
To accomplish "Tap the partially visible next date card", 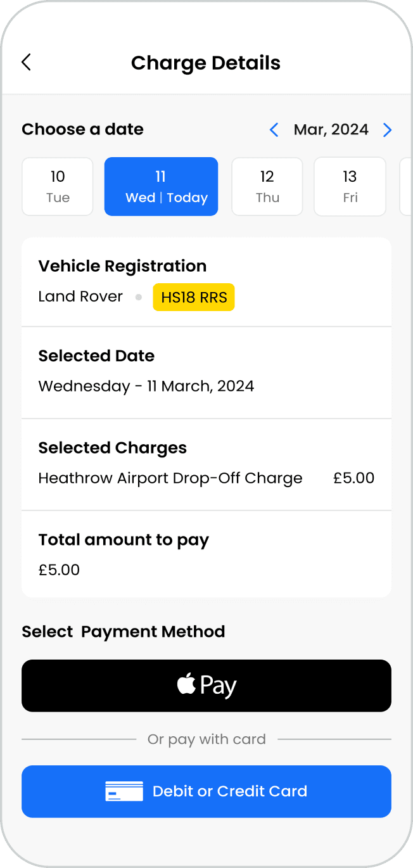I will pyautogui.click(x=406, y=186).
